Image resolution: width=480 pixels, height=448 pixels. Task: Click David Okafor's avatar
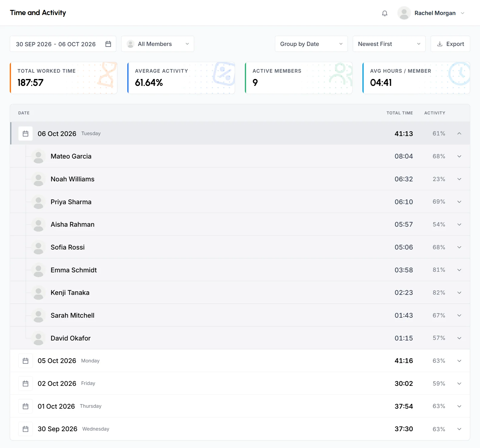tap(38, 338)
